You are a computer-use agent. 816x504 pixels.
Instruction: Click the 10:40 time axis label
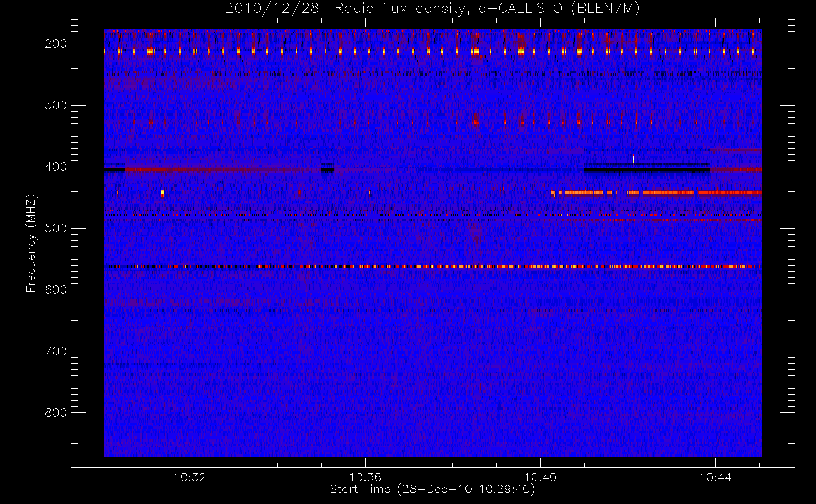pos(540,477)
